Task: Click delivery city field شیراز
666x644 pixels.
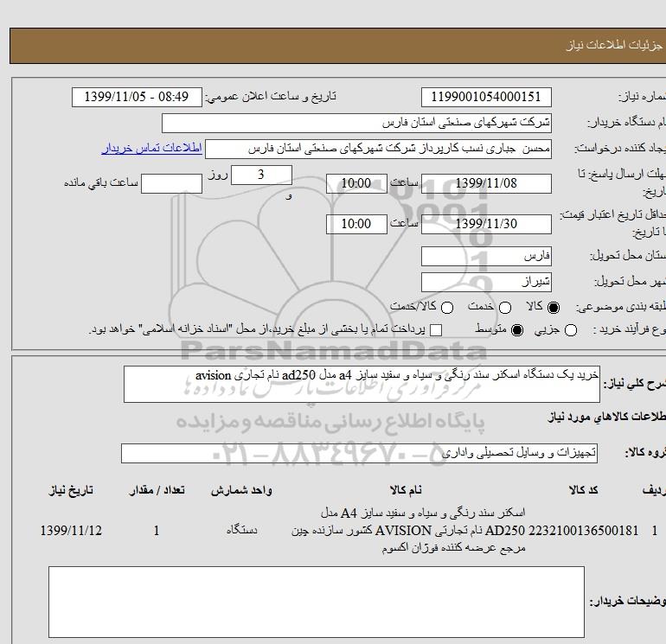Action: point(486,283)
